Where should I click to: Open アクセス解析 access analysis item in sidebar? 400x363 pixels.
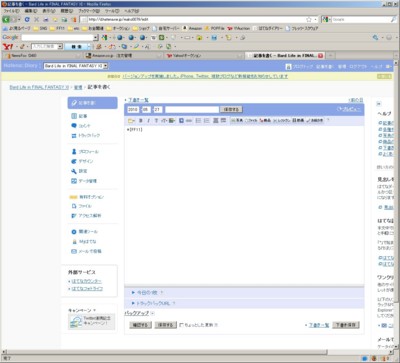86,216
